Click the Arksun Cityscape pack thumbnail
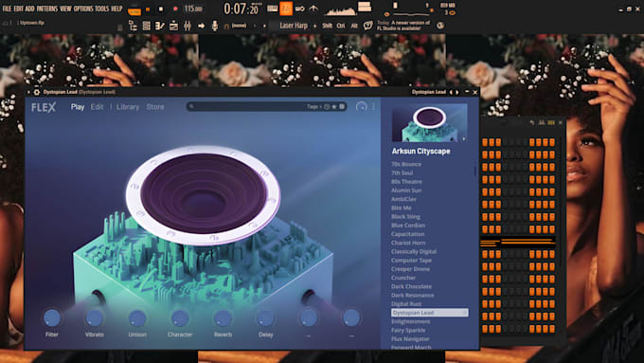The width and height of the screenshot is (644, 363). click(430, 122)
